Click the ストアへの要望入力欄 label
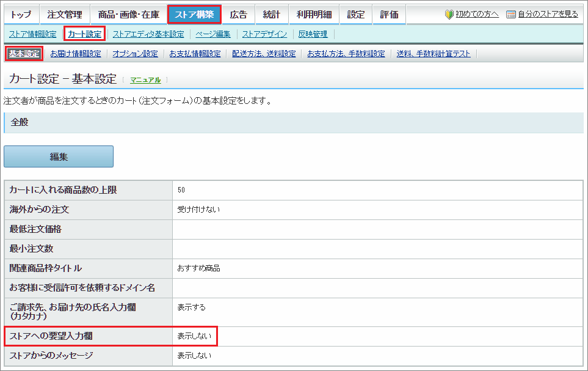 [x=51, y=336]
